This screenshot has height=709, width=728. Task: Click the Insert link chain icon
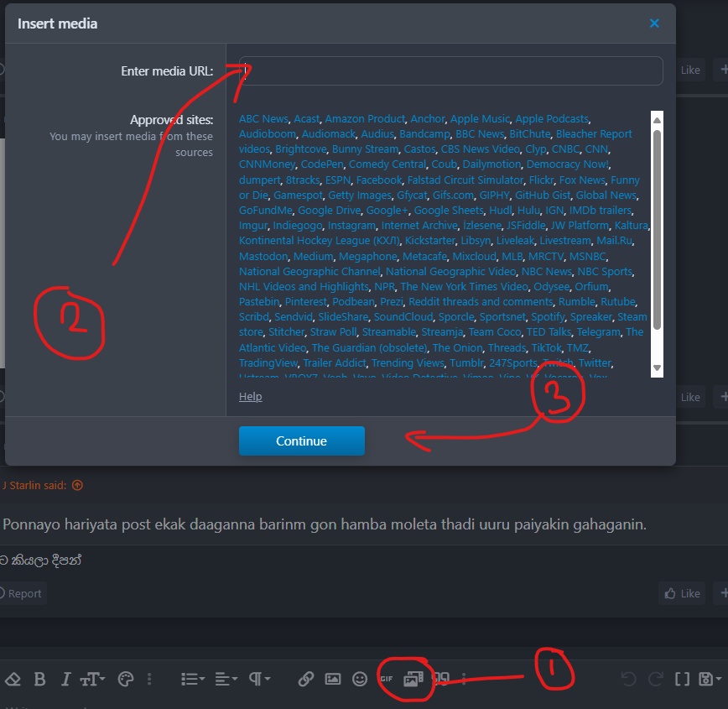306,680
